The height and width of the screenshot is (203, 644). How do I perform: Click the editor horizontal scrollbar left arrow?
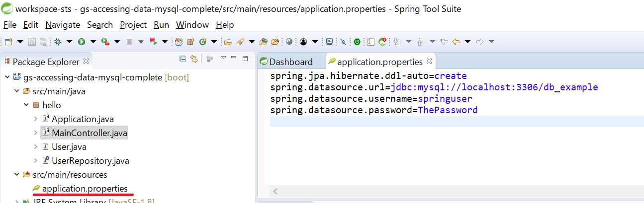(275, 191)
